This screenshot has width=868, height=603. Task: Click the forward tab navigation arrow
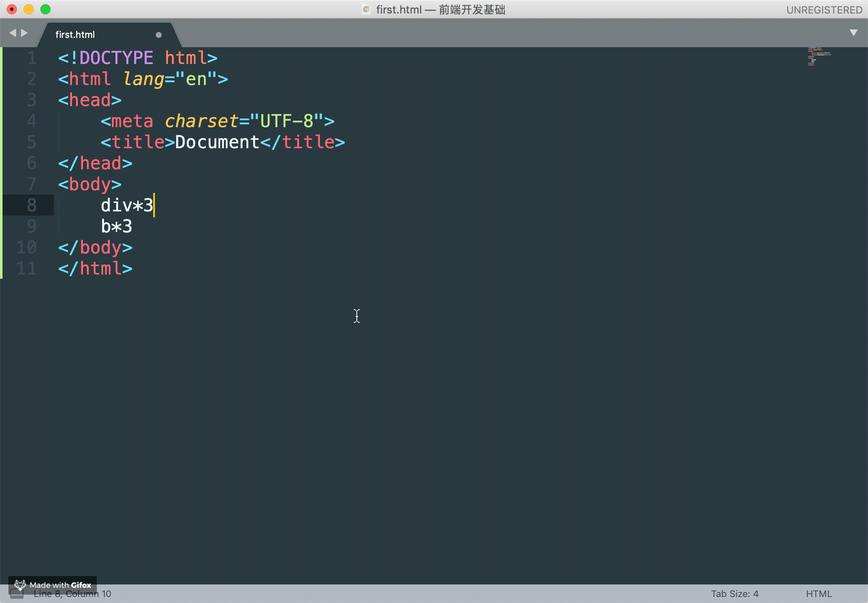tap(24, 33)
